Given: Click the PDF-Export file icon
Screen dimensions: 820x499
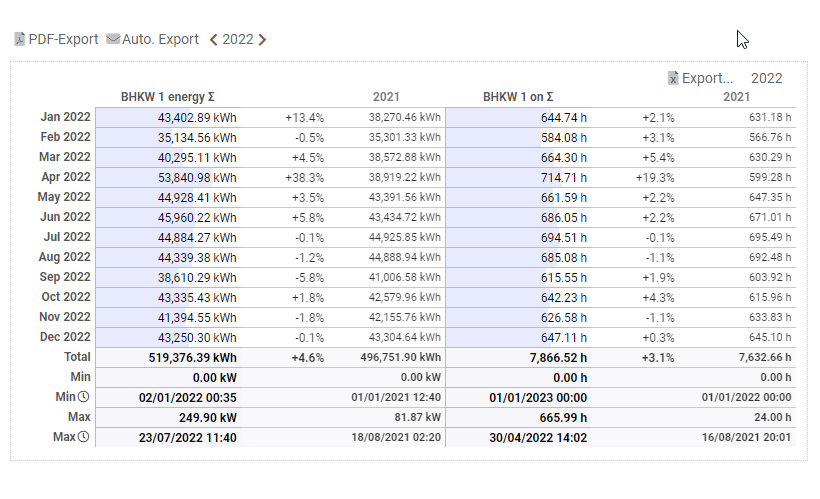Looking at the screenshot, I should pyautogui.click(x=19, y=40).
